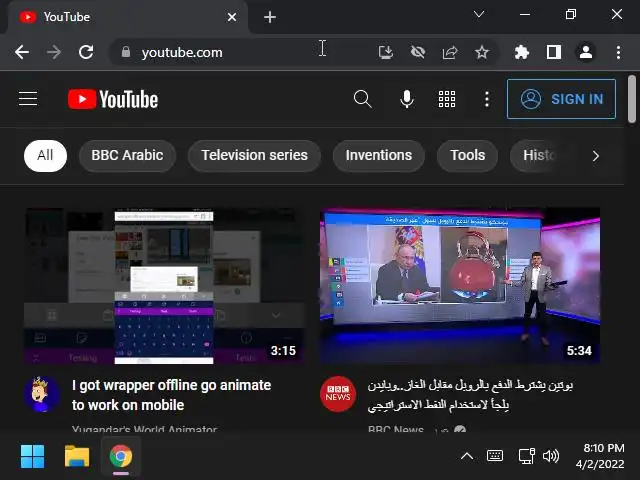Select the All filter chip
640x480 pixels.
[45, 156]
